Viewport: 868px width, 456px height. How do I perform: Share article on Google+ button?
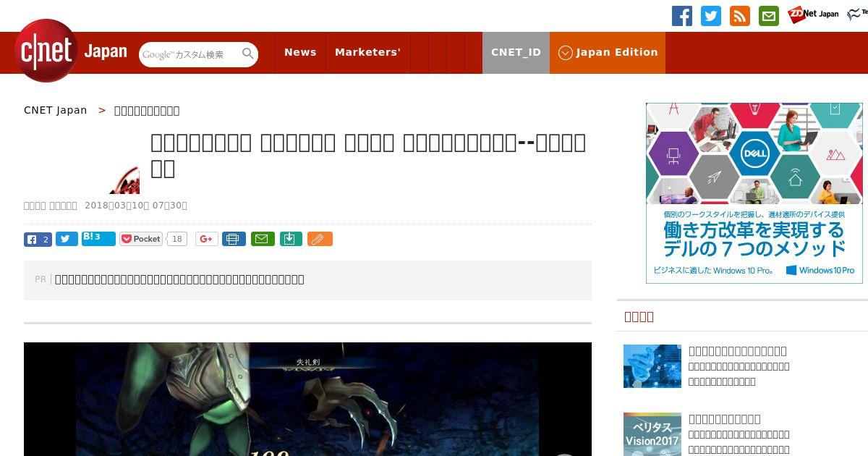206,239
